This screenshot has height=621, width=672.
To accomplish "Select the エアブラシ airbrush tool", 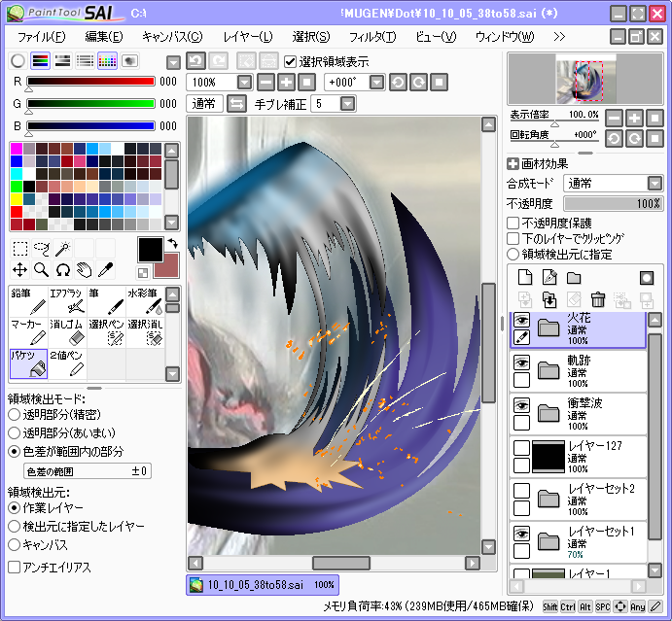I will [67, 302].
